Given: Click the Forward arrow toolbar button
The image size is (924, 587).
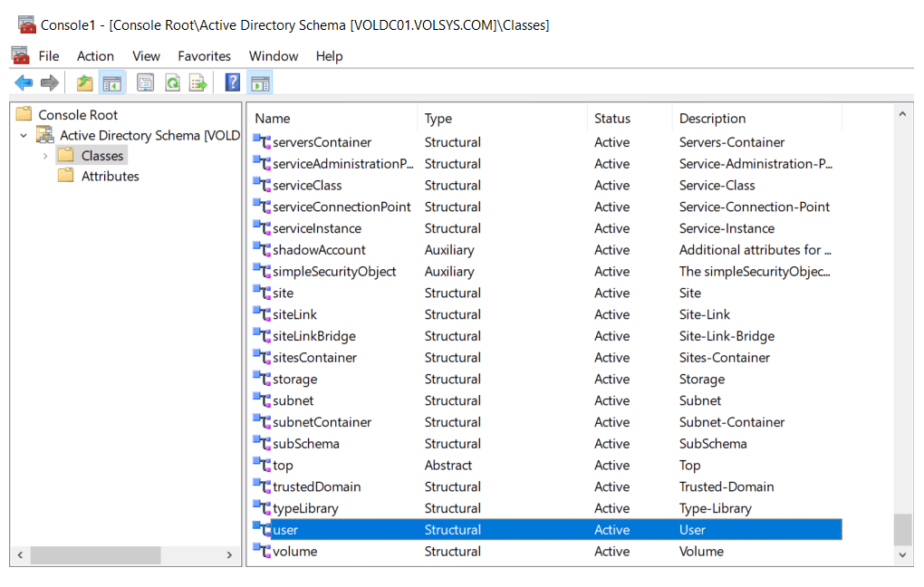Looking at the screenshot, I should tap(50, 83).
